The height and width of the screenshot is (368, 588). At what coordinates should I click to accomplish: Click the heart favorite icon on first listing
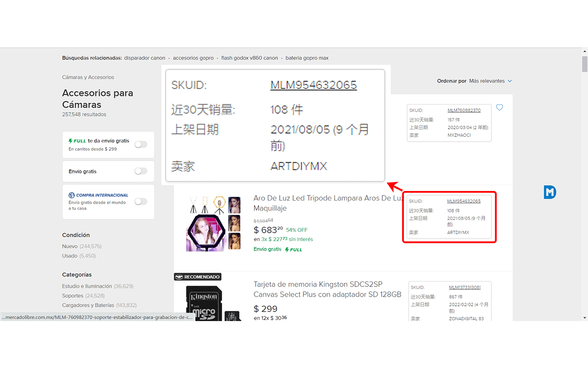[499, 108]
